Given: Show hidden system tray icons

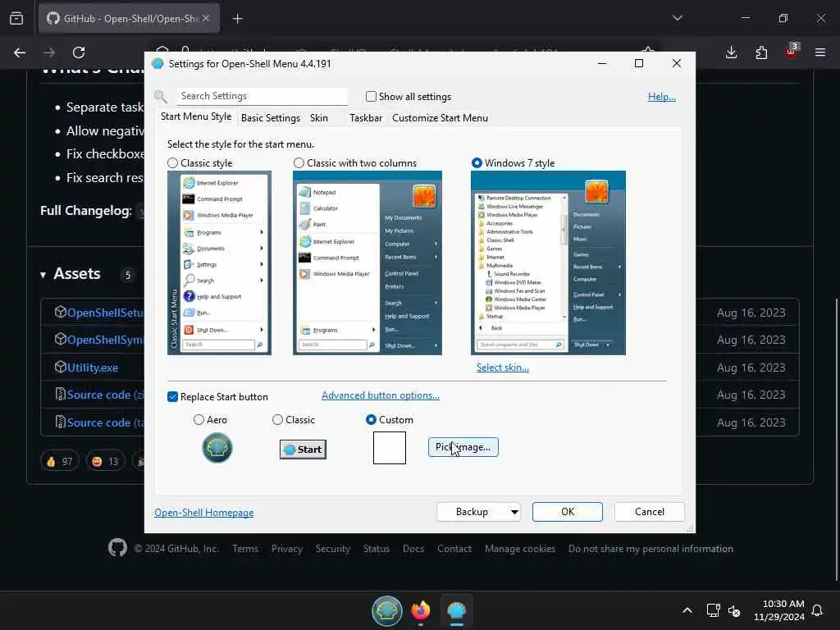Looking at the screenshot, I should pyautogui.click(x=687, y=610).
